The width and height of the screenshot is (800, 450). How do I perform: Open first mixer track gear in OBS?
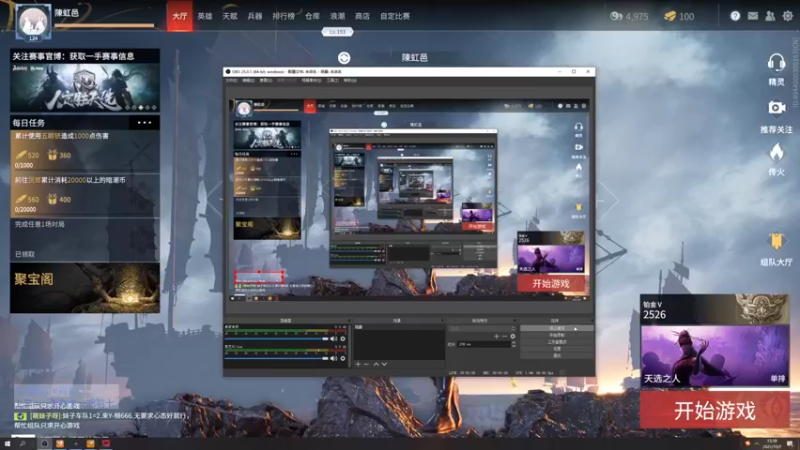pyautogui.click(x=343, y=339)
